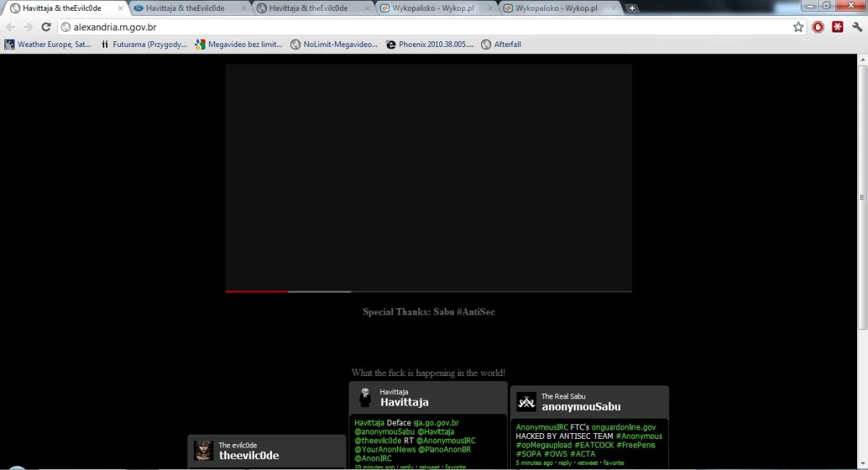Open a new tab with the plus button
This screenshot has width=868, height=470.
(631, 8)
